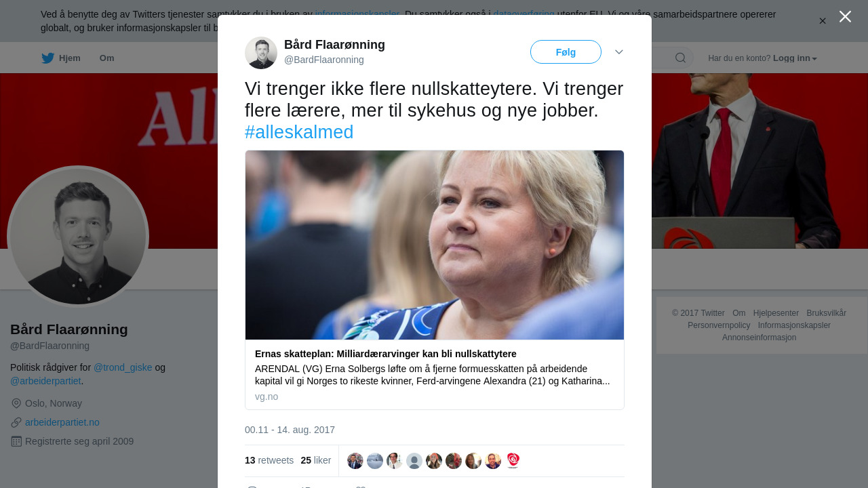868x488 pixels.
Task: Open the Erna Solberg article image
Action: [x=435, y=245]
